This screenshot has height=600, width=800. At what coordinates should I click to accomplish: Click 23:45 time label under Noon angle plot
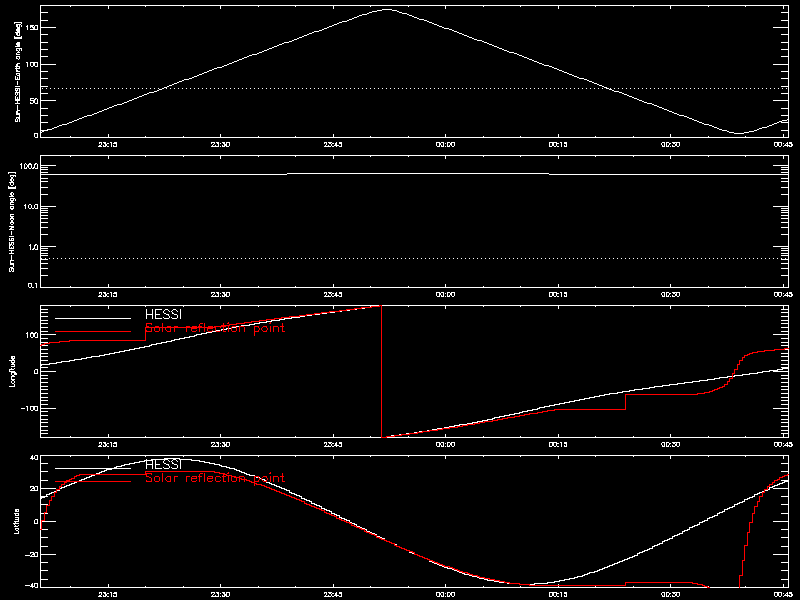click(333, 294)
